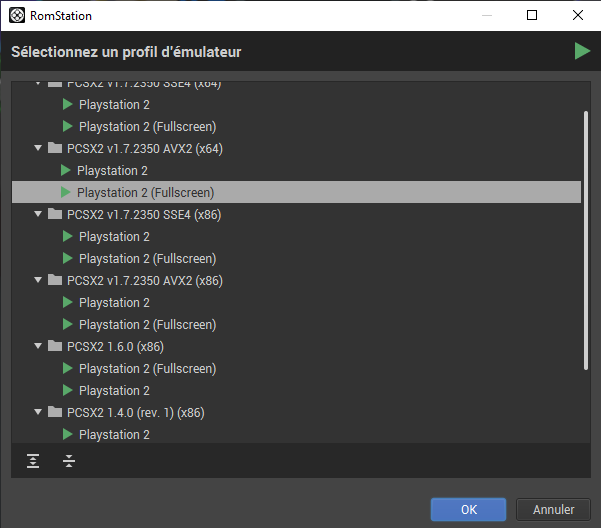The height and width of the screenshot is (528, 601).
Task: Click play icon of Fullscreen profile under AVX2 (x86)
Action: pos(68,325)
